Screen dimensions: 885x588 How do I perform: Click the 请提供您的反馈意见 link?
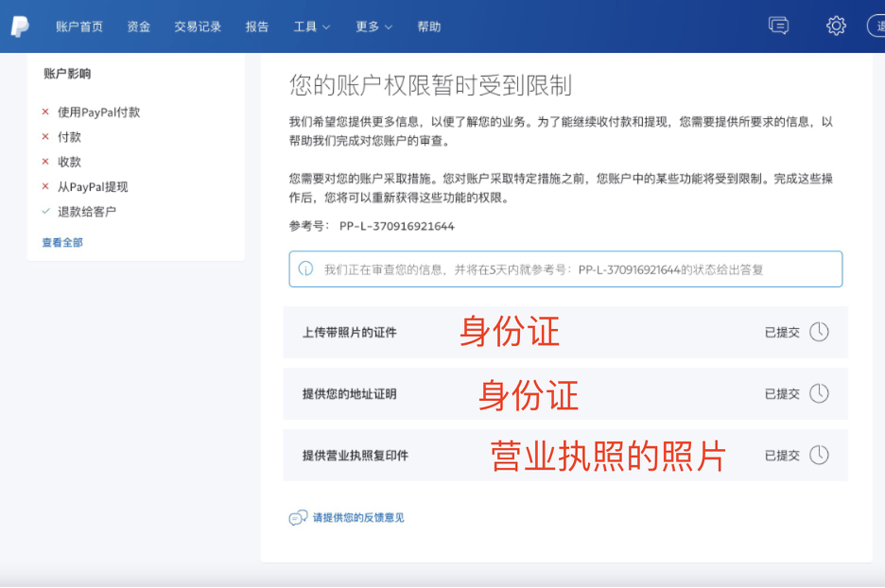point(358,517)
